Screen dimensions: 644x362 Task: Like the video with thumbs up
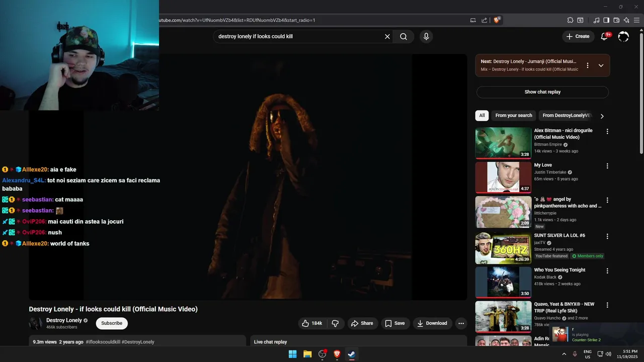pyautogui.click(x=312, y=323)
